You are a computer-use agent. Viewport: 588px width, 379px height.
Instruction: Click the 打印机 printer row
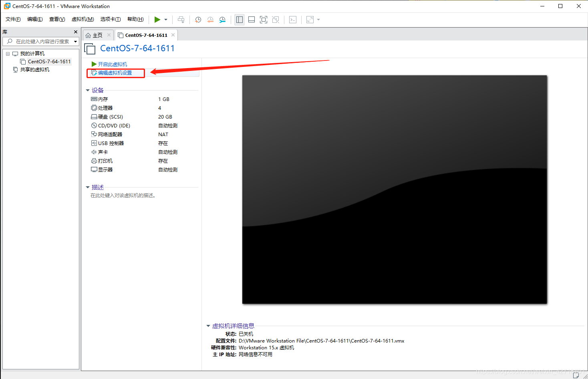click(144, 161)
